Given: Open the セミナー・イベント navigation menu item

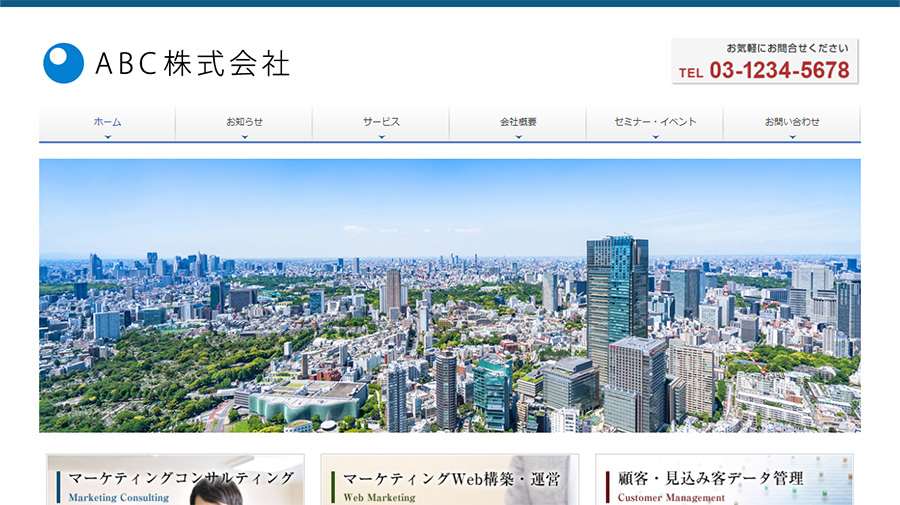Looking at the screenshot, I should (655, 122).
